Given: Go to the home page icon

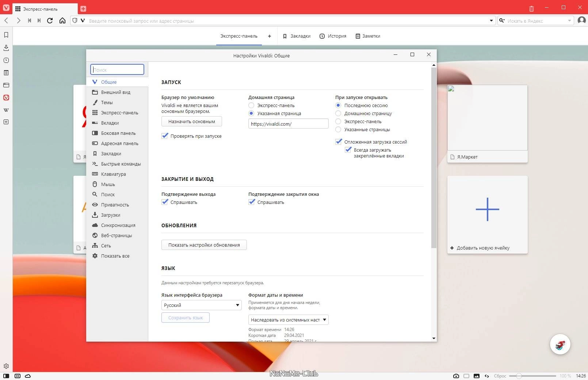Looking at the screenshot, I should coord(62,20).
